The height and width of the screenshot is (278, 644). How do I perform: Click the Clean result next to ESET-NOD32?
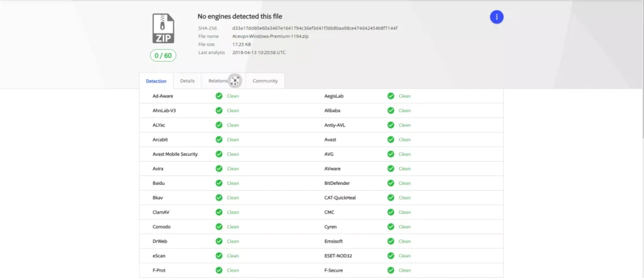pyautogui.click(x=404, y=256)
